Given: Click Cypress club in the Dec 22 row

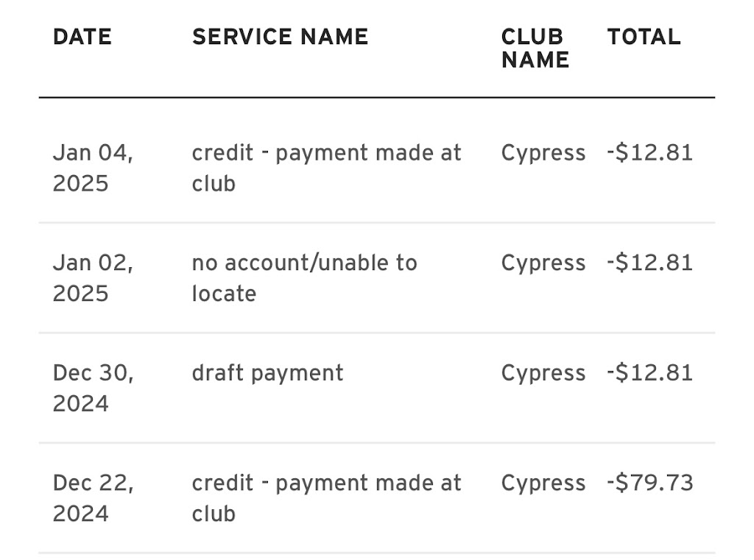Looking at the screenshot, I should click(543, 483).
